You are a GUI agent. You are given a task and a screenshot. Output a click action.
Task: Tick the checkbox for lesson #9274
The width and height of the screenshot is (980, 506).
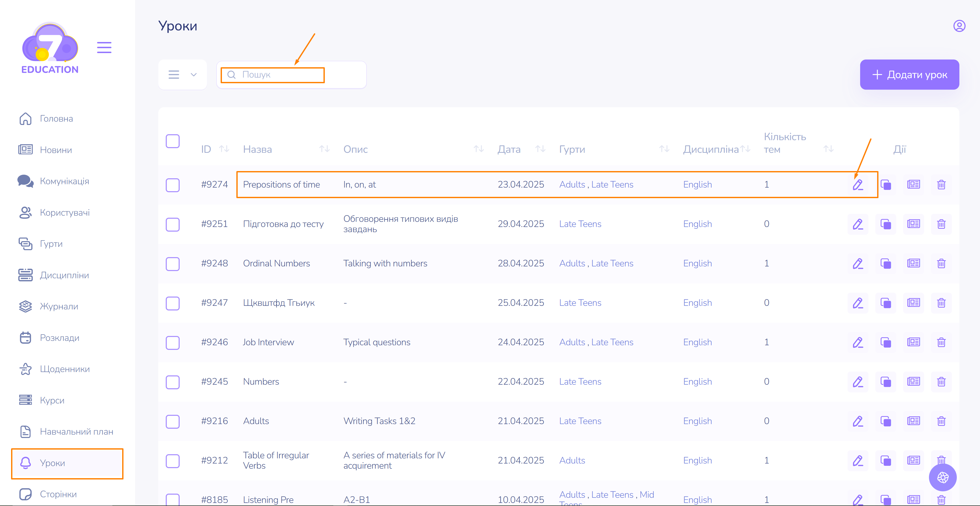[x=172, y=185]
